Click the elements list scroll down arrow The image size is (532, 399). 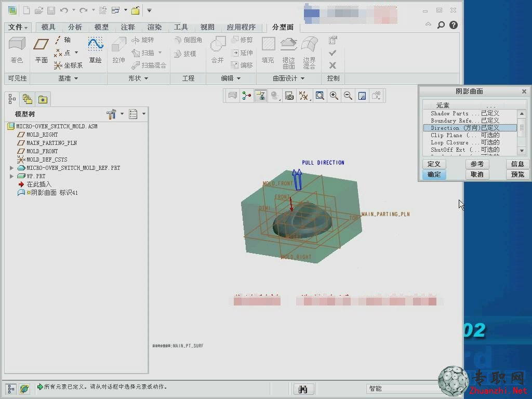pyautogui.click(x=522, y=151)
